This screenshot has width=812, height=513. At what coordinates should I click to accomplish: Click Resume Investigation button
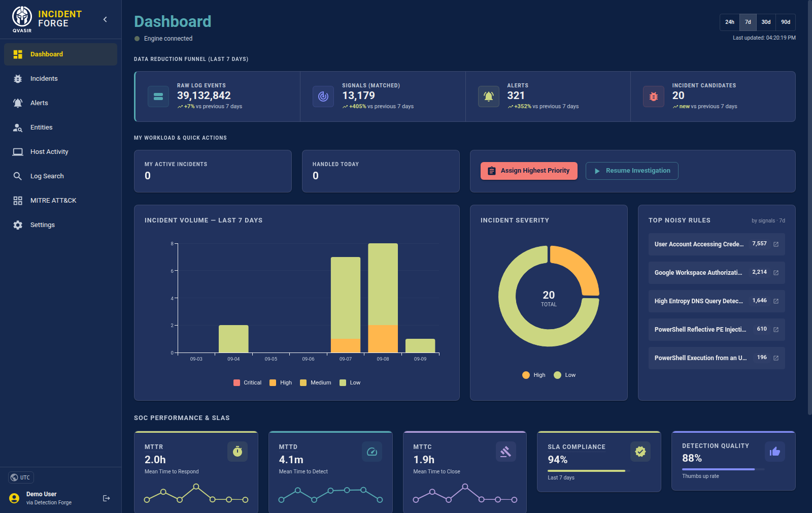[x=632, y=171]
